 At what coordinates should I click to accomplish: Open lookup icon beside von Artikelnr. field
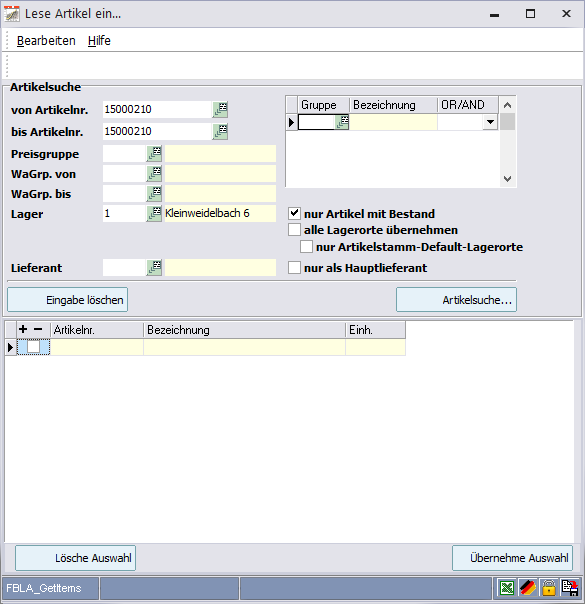(220, 109)
